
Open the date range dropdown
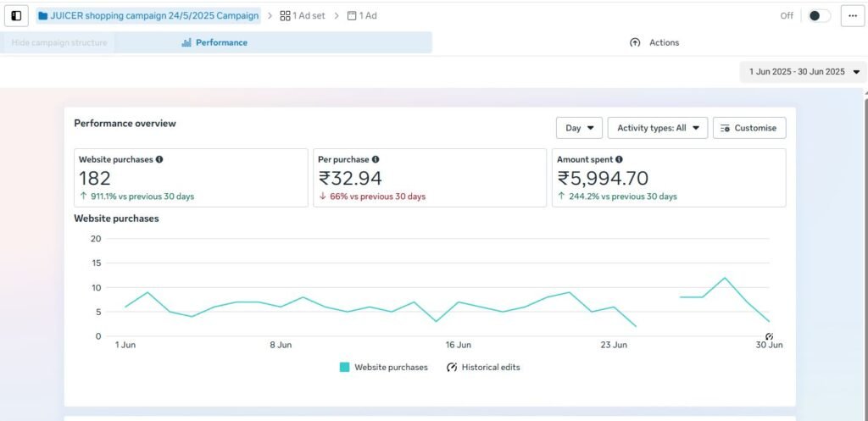coord(803,72)
